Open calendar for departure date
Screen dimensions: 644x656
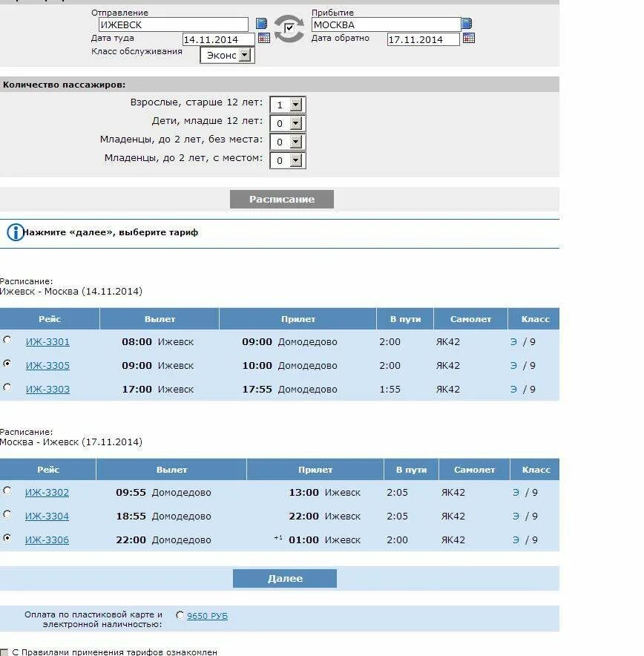[x=264, y=38]
